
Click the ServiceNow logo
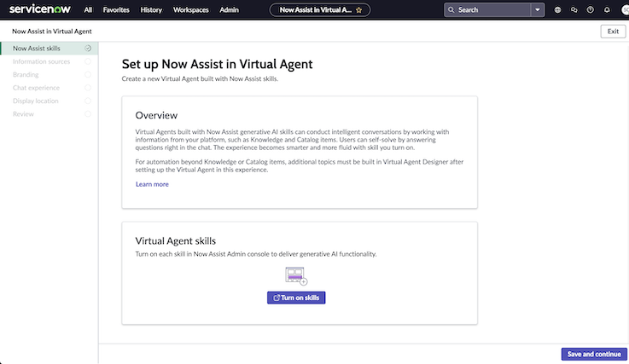pos(40,9)
